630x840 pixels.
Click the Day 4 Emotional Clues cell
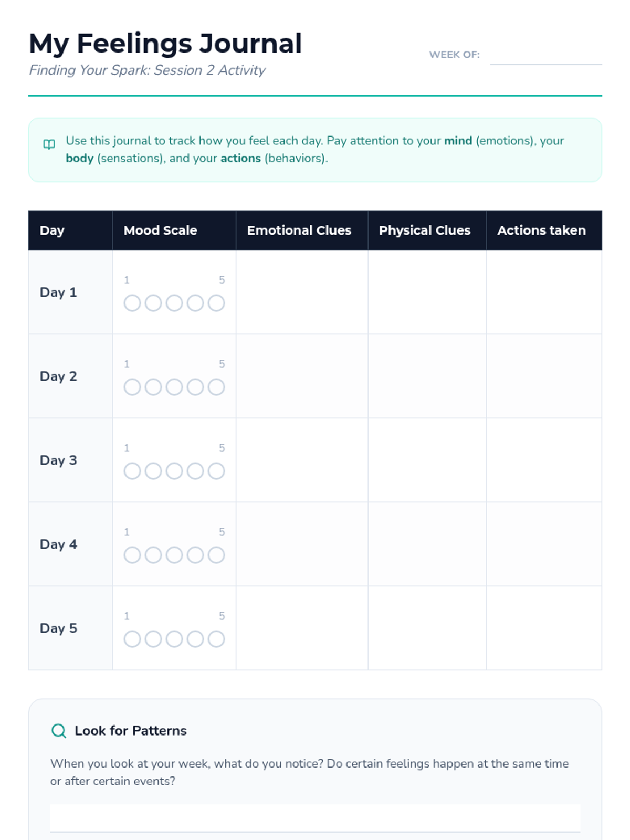point(302,544)
